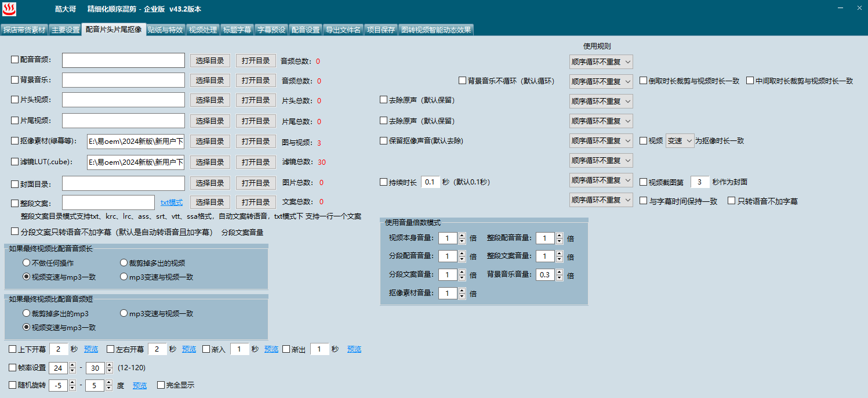Viewport: 868px width, 398px height.
Task: Choose mp3变速与视频一致 under 比配音音频长
Action: (124, 277)
